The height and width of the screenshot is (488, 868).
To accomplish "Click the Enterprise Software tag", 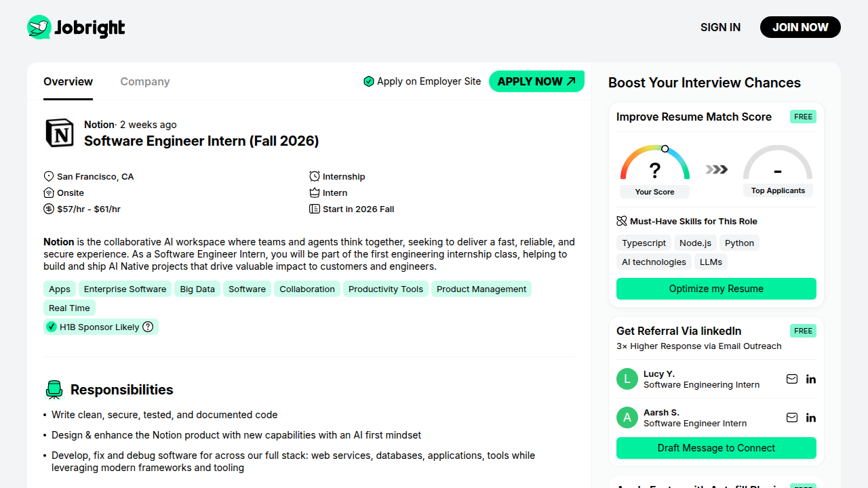I will pyautogui.click(x=125, y=289).
